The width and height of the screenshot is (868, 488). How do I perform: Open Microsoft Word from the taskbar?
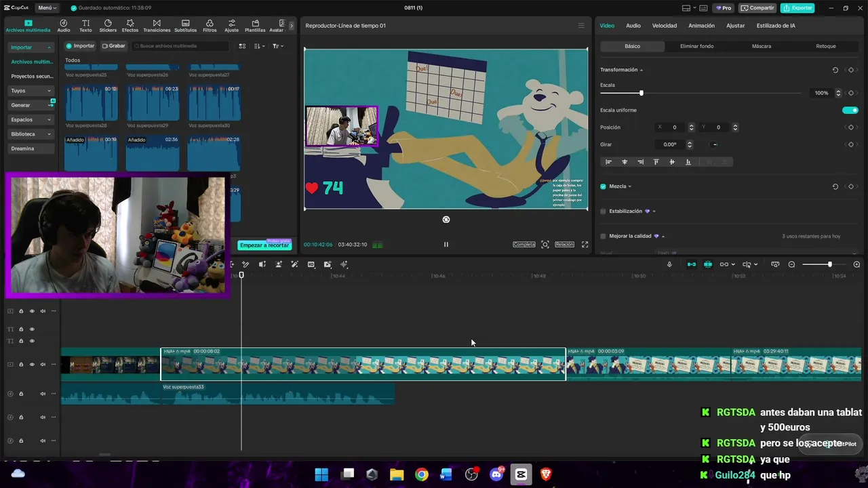pyautogui.click(x=446, y=474)
